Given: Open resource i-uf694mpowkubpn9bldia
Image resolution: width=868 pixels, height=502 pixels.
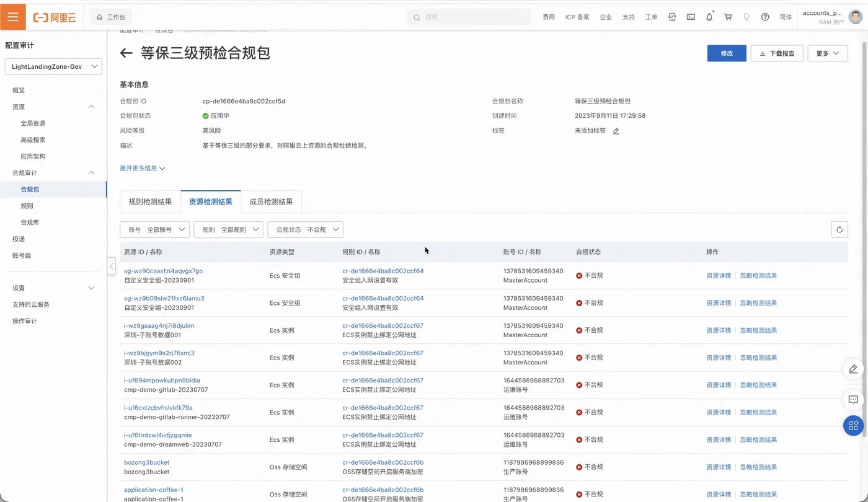Looking at the screenshot, I should (162, 380).
